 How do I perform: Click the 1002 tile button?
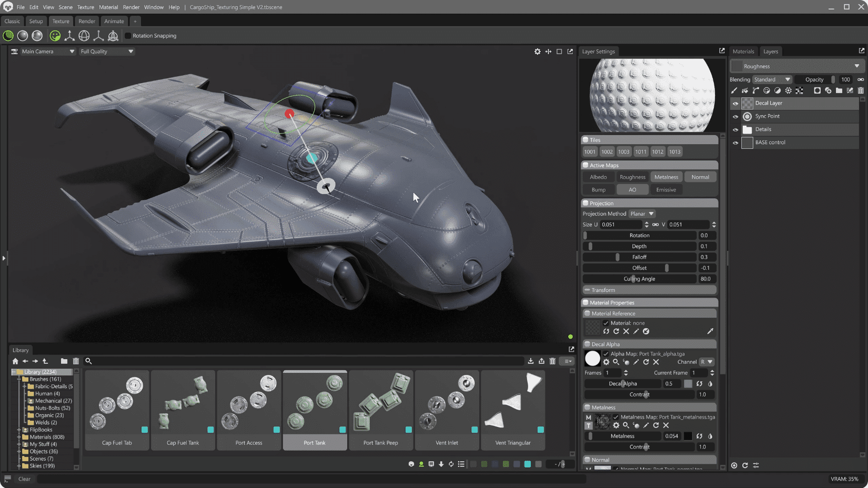click(607, 151)
